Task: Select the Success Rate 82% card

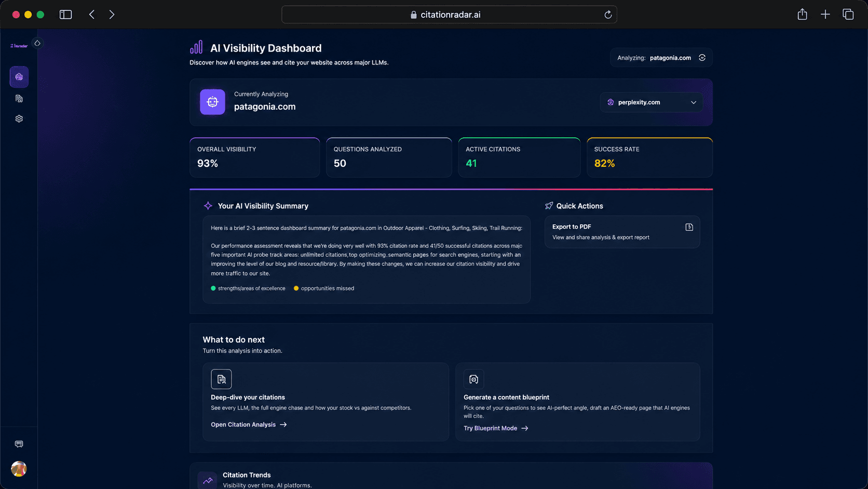Action: 649,157
